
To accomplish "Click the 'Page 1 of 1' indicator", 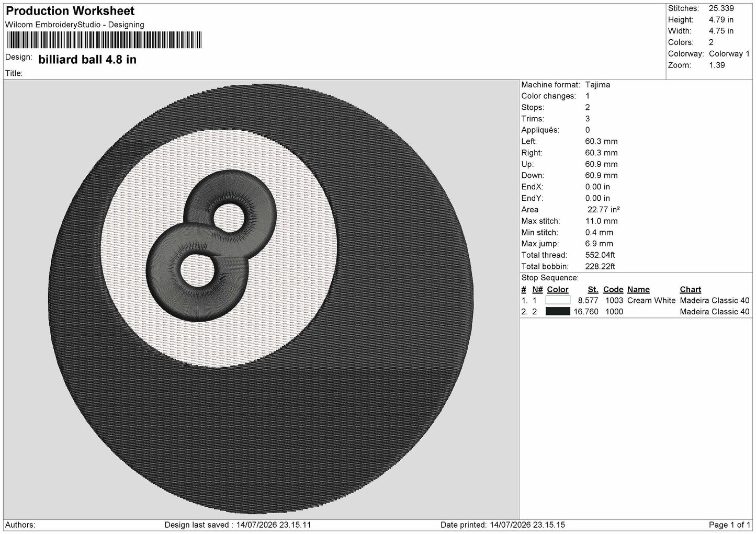I will 729,525.
